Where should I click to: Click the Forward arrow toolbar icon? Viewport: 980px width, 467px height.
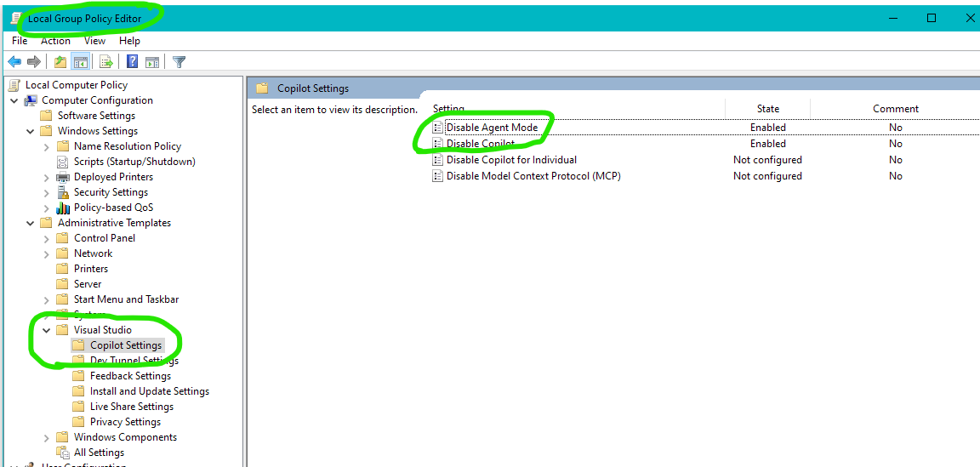(34, 61)
